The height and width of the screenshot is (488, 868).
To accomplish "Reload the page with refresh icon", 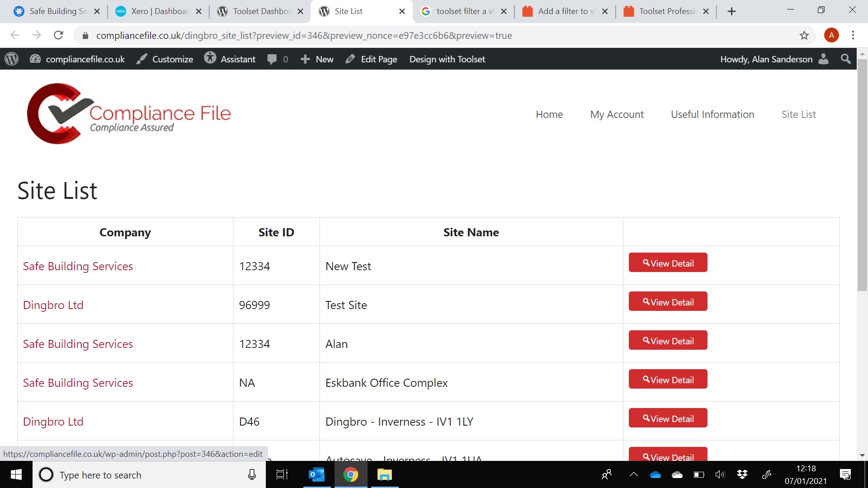I will pos(58,35).
